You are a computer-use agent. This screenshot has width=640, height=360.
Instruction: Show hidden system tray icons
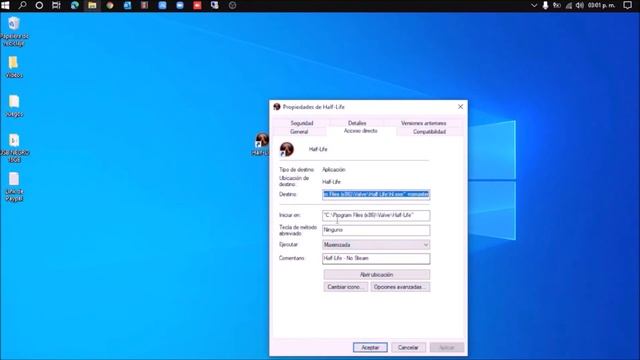(534, 5)
